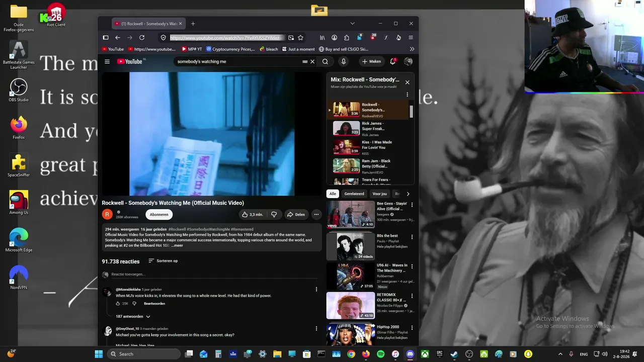Open options for the Bee Gees video
Viewport: 644px width, 362px height.
[x=412, y=205]
